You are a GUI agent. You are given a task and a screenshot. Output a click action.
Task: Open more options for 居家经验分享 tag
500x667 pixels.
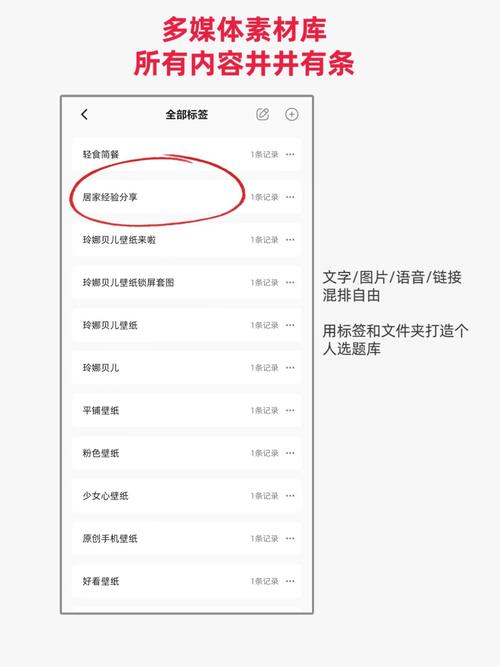click(290, 197)
